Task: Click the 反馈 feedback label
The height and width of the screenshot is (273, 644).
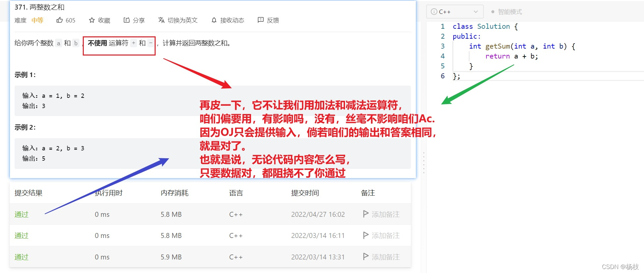Action: [273, 20]
